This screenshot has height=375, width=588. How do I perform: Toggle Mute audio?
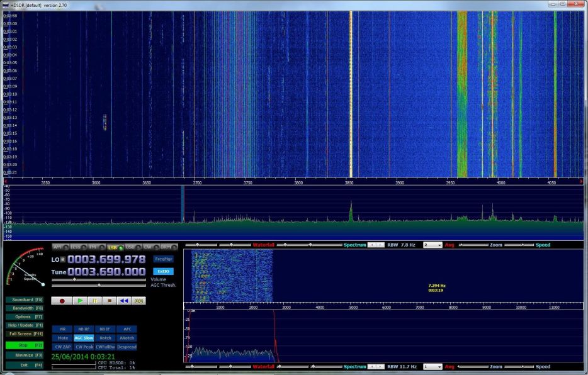[62, 338]
